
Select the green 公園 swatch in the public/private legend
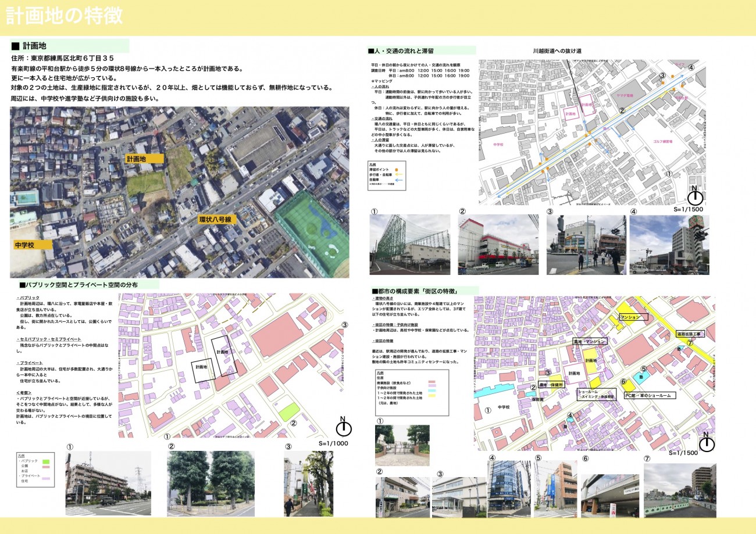tap(46, 461)
